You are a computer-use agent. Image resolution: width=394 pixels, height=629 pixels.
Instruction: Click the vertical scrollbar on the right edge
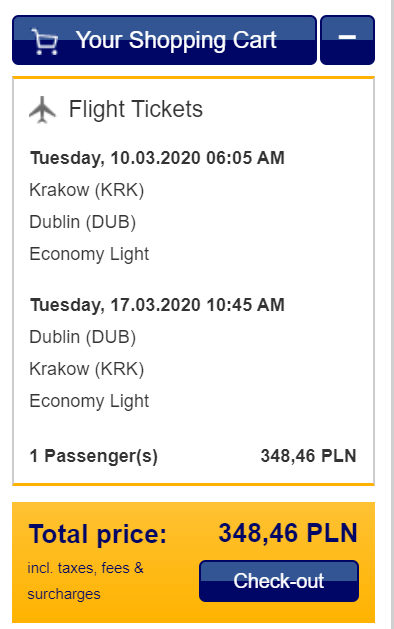(x=392, y=314)
